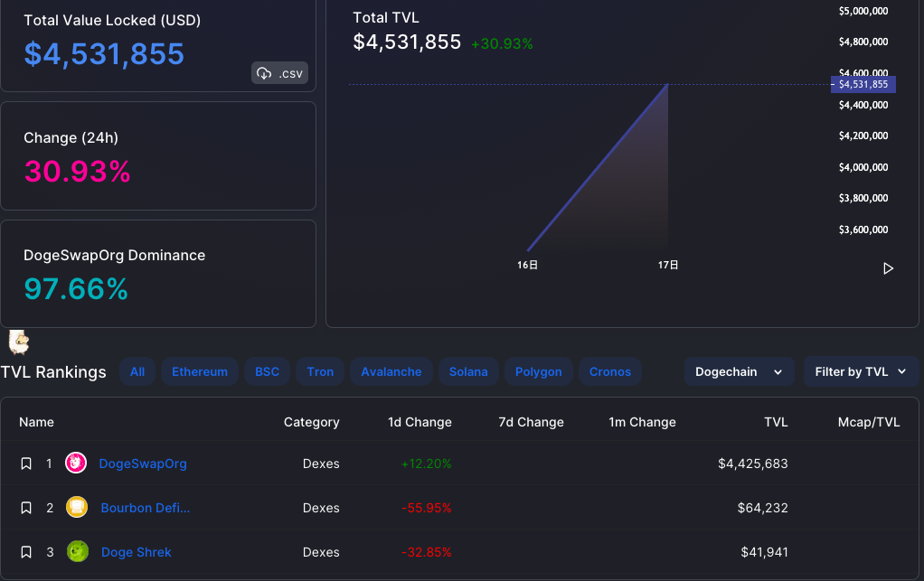Play the TVL chart animation

click(888, 268)
